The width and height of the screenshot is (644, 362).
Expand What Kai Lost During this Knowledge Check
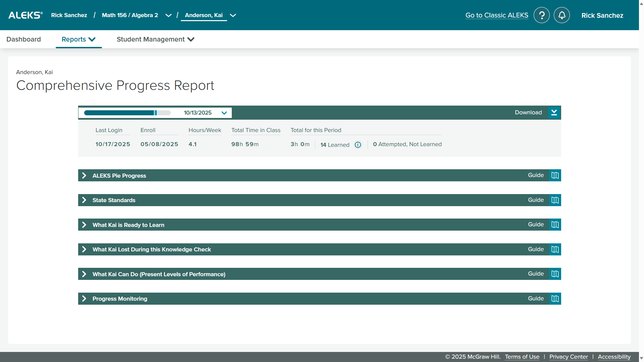tap(84, 249)
